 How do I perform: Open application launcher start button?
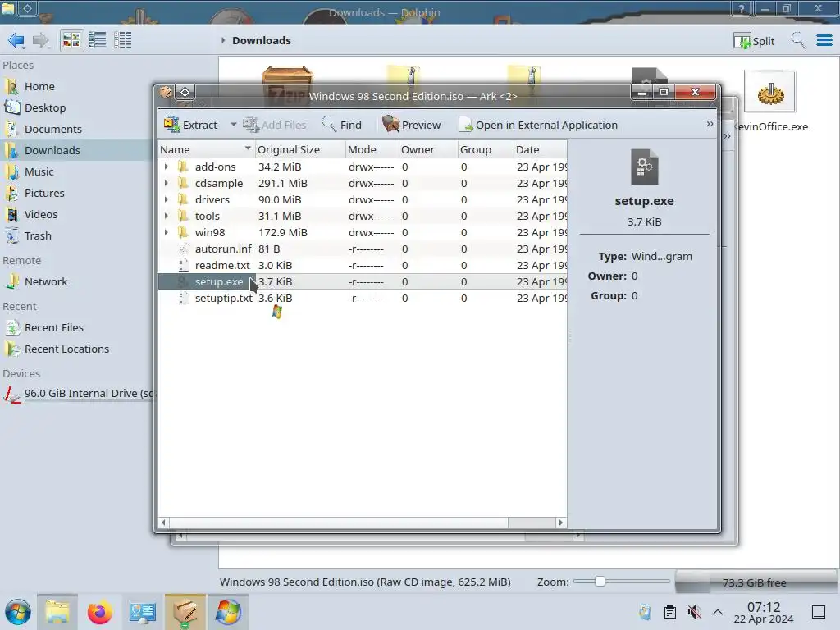18,612
